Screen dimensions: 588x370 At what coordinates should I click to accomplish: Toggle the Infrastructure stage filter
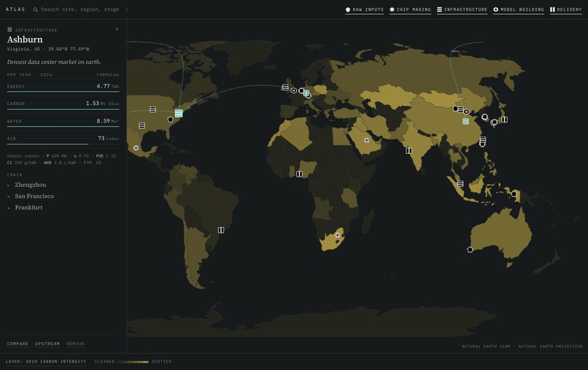(x=462, y=9)
